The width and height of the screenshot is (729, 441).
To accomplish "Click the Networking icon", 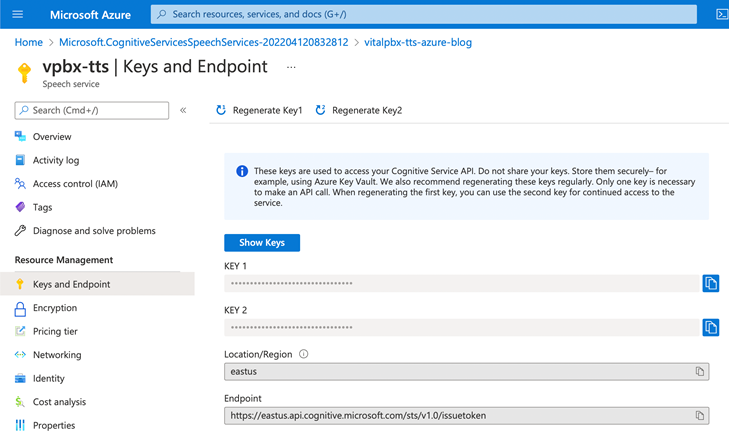I will pyautogui.click(x=20, y=355).
